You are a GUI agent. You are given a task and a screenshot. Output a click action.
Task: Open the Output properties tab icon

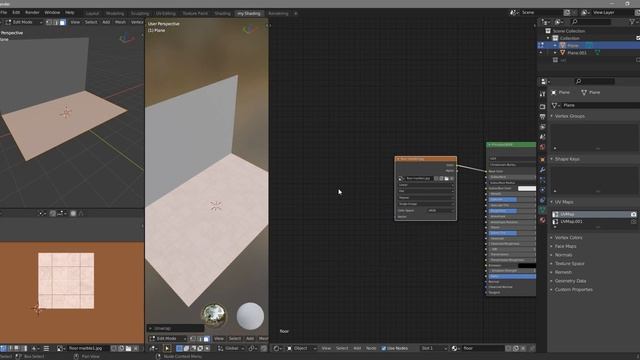[x=542, y=117]
